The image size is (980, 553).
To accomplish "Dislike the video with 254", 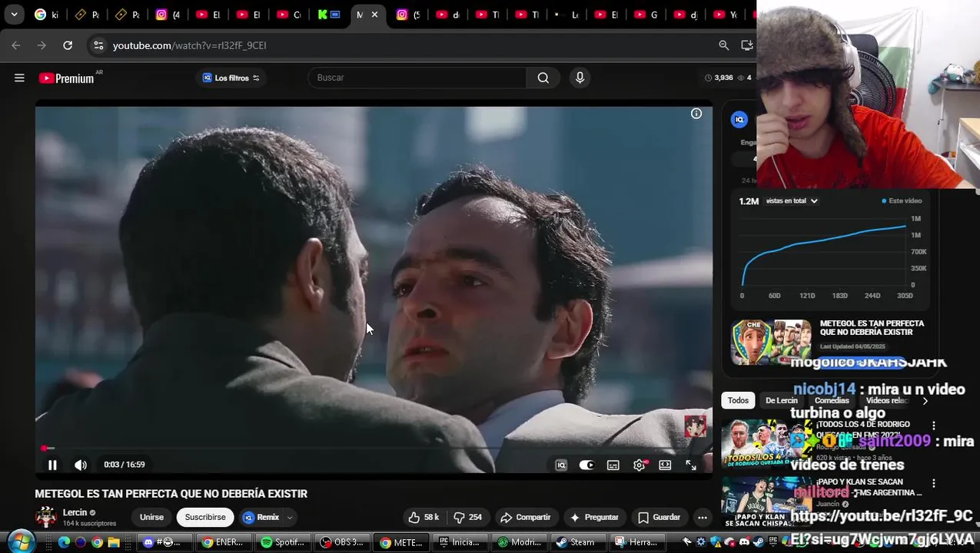I will click(x=468, y=517).
